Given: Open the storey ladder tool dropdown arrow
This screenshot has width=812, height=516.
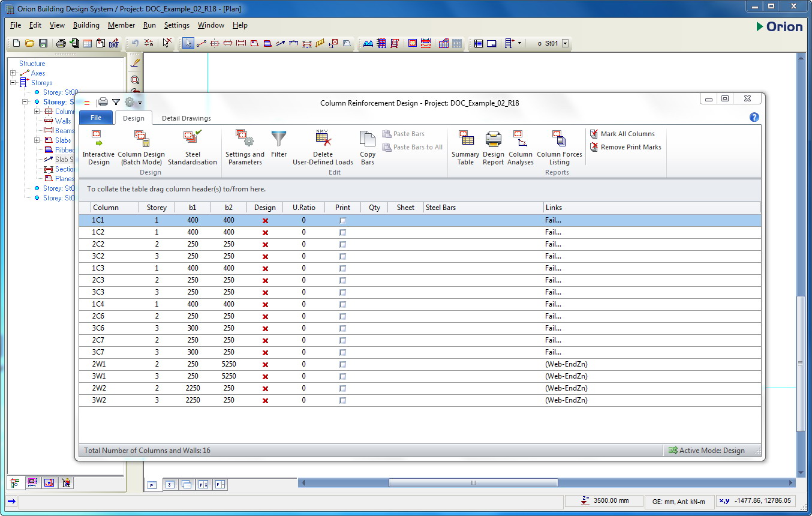Looking at the screenshot, I should (519, 43).
